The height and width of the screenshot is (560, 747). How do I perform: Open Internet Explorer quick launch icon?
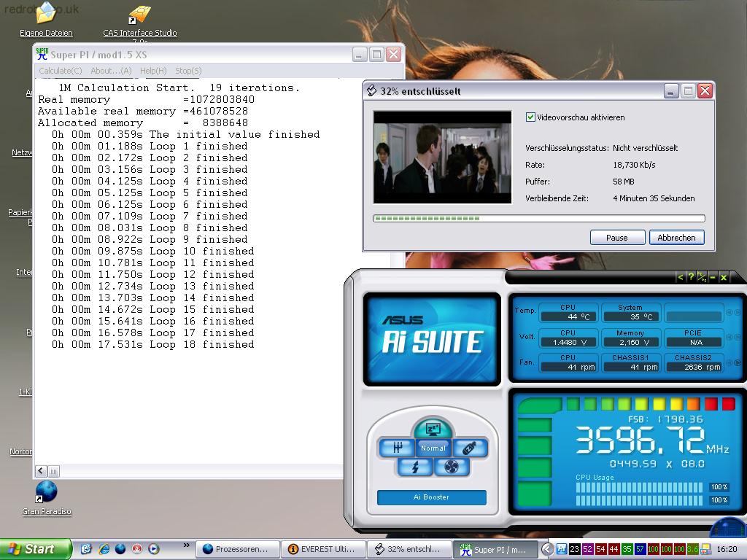point(104,549)
